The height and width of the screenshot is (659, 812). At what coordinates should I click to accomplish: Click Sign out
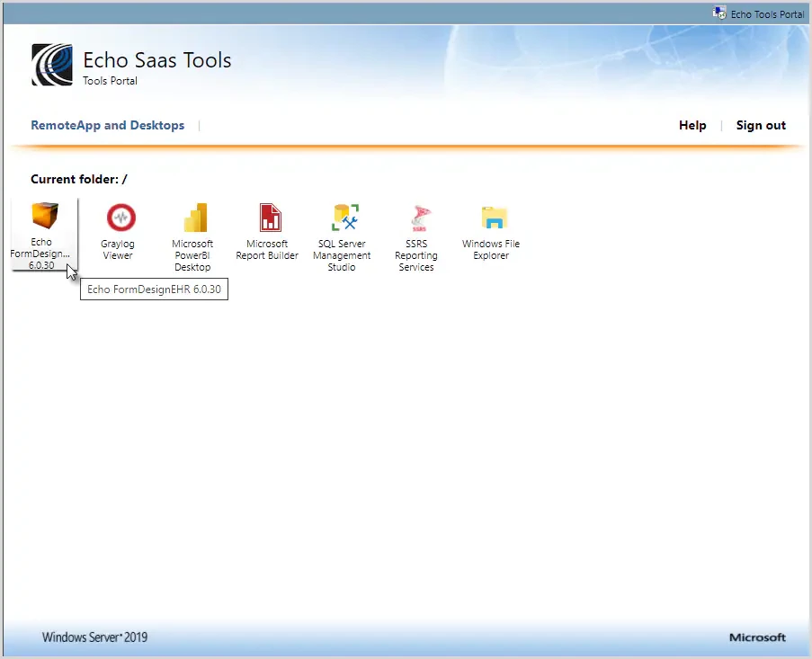761,125
